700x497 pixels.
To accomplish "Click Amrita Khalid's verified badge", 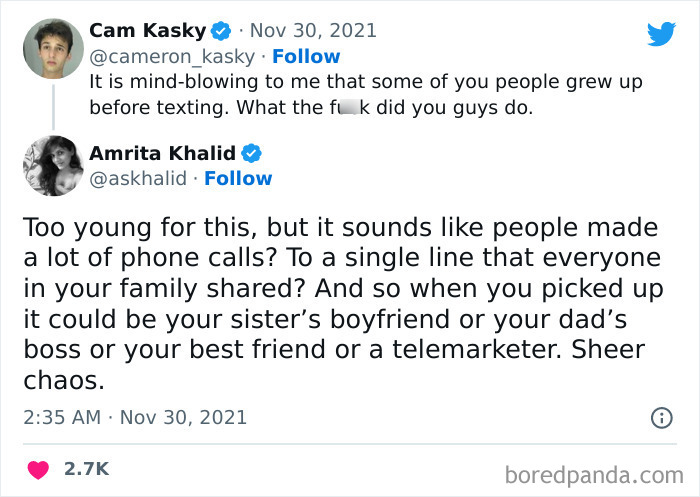I will coord(252,153).
